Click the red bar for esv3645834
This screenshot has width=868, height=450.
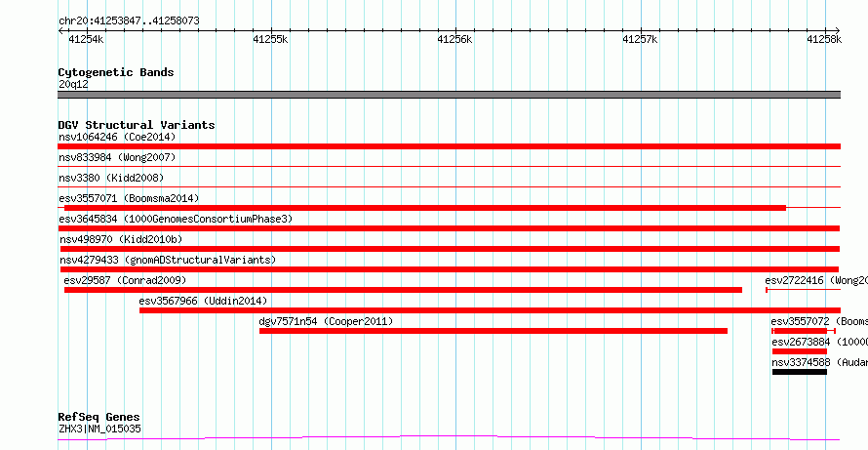(449, 228)
